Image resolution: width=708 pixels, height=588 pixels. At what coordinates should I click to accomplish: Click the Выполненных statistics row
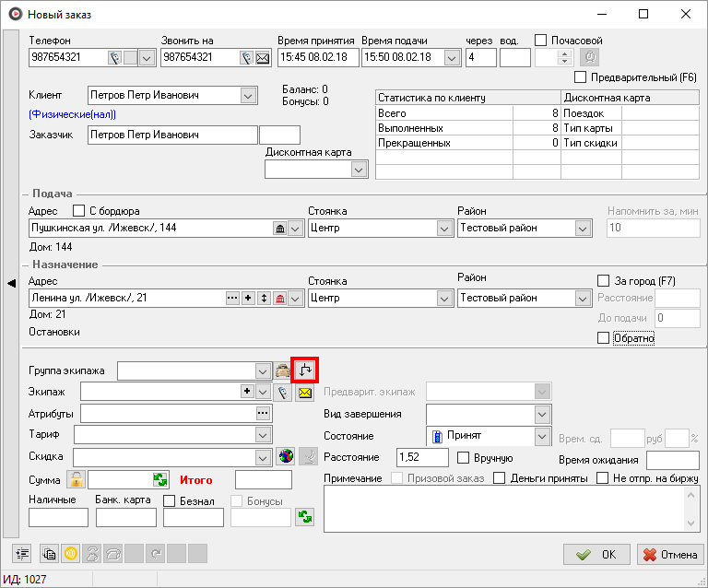[x=467, y=128]
